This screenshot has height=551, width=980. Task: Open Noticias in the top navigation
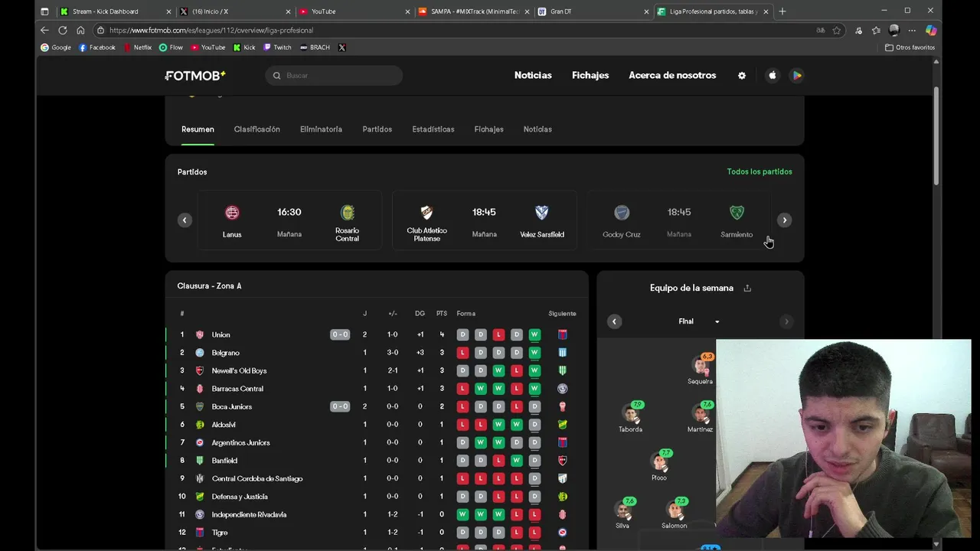pyautogui.click(x=533, y=75)
